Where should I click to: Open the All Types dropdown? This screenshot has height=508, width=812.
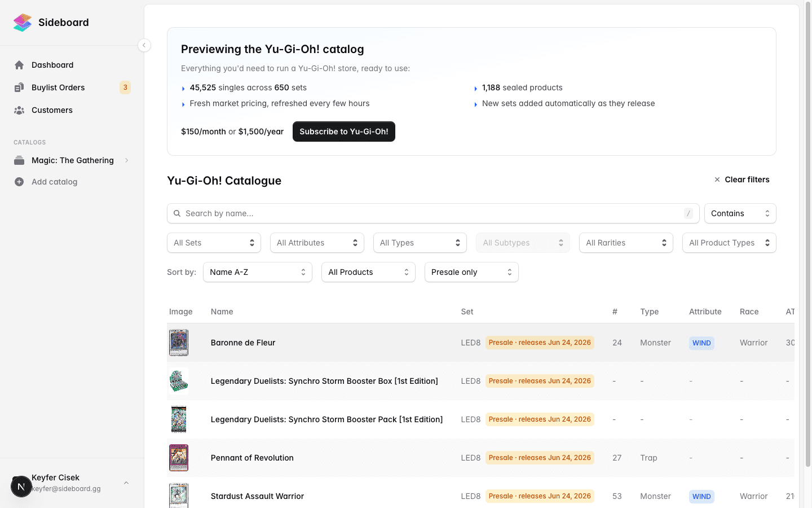[420, 243]
